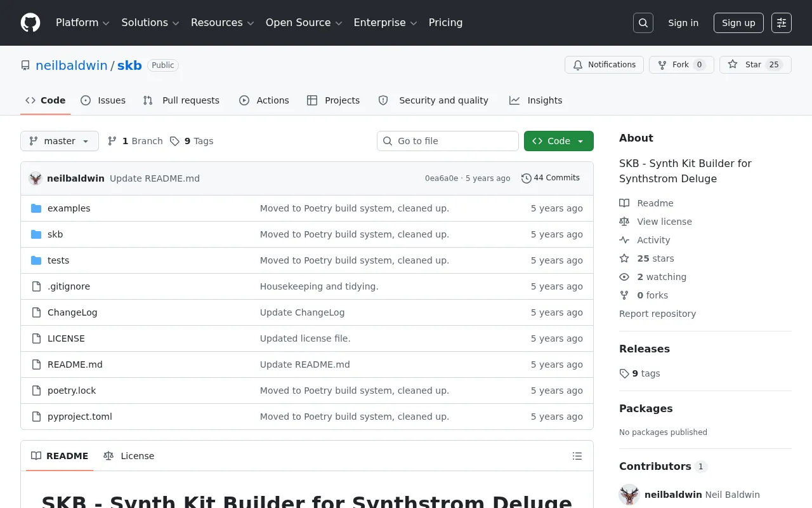Open the Releases heading link
This screenshot has width=812, height=508.
click(645, 349)
